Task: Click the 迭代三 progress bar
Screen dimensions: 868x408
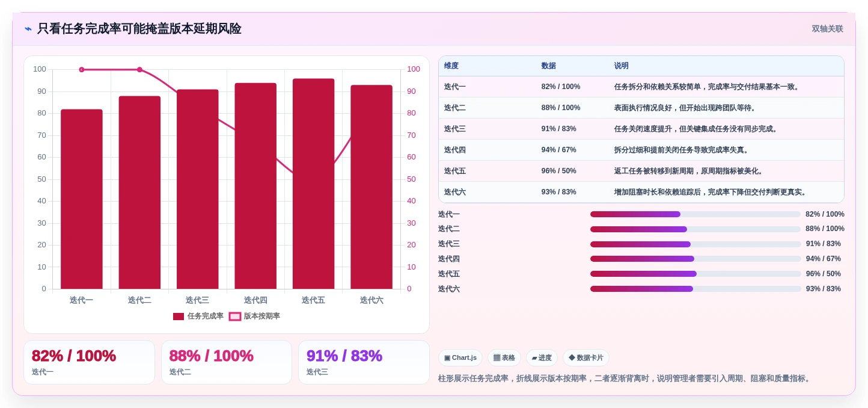Action: pyautogui.click(x=695, y=244)
